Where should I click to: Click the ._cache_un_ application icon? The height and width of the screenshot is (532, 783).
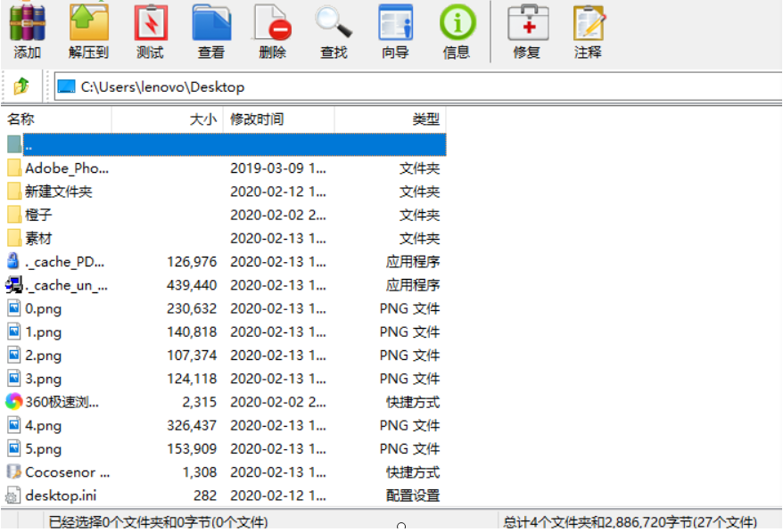coord(14,284)
